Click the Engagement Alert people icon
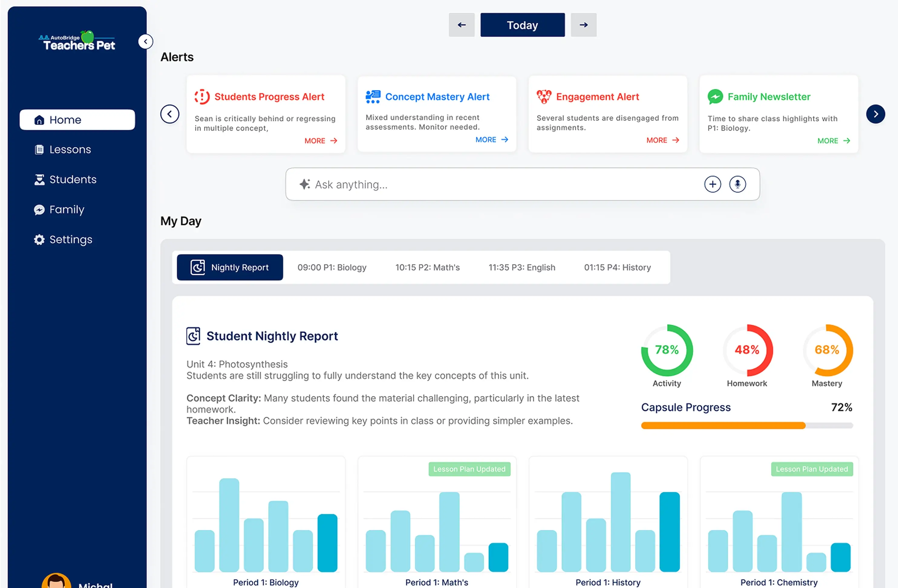This screenshot has height=588, width=898. 544,96
